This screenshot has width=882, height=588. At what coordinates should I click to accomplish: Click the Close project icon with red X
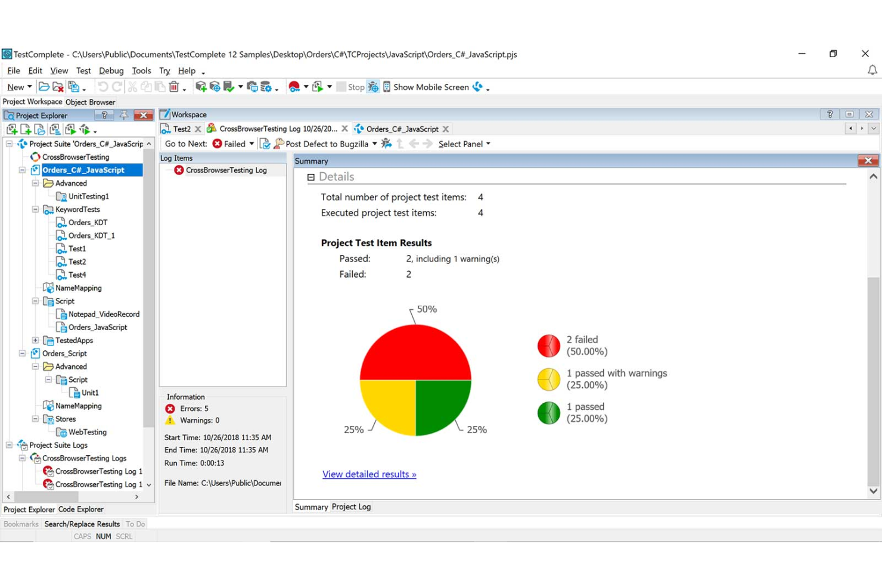click(58, 87)
